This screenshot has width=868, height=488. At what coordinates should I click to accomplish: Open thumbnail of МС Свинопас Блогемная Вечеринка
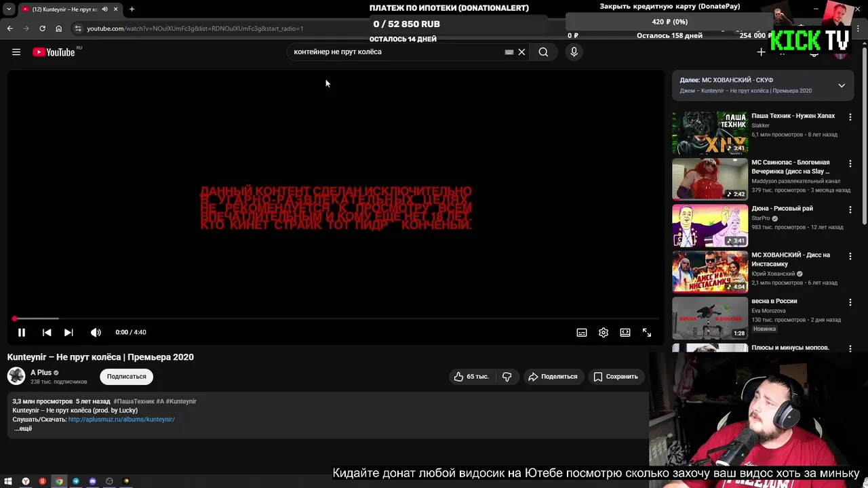tap(710, 179)
